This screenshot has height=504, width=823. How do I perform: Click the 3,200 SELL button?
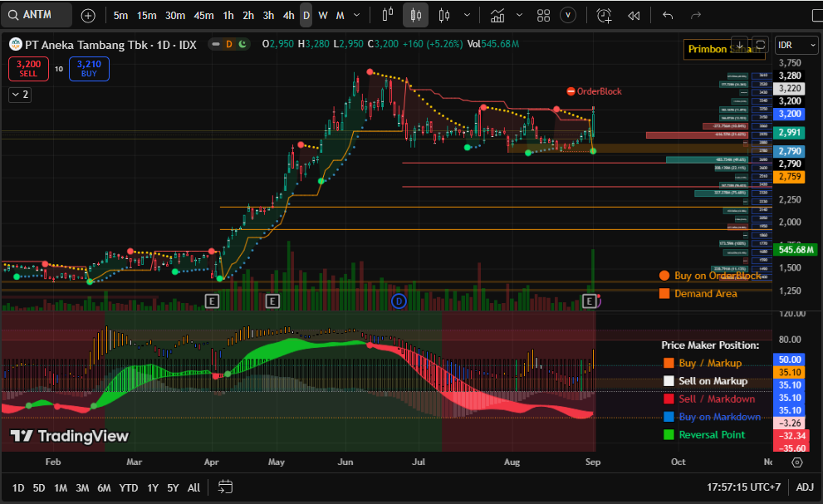(28, 69)
